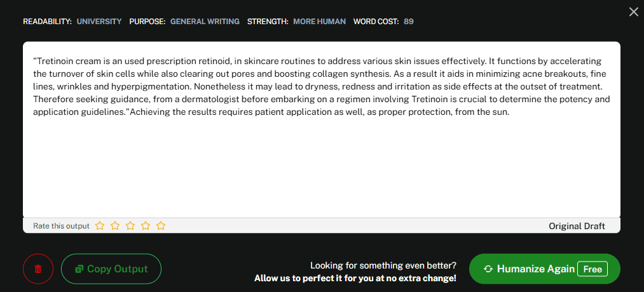
Task: Switch to the Original Draft view
Action: point(577,226)
